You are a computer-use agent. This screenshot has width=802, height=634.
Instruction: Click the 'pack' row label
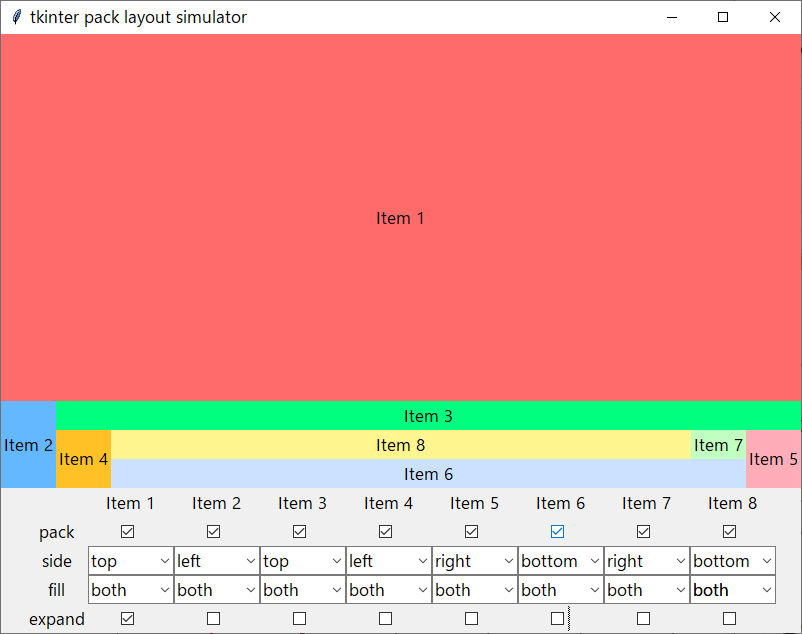pyautogui.click(x=57, y=532)
